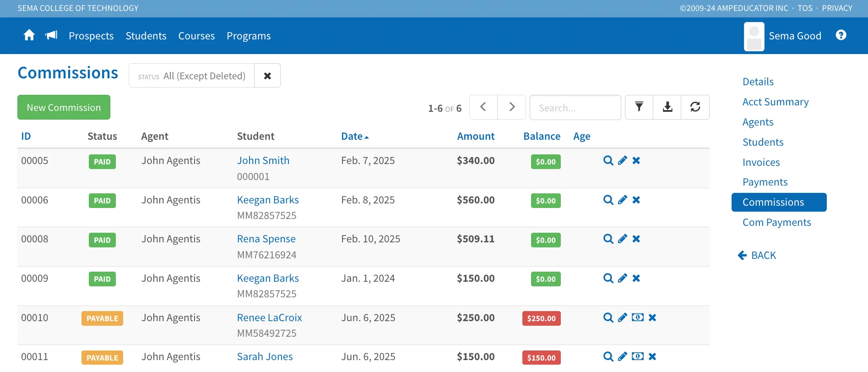
Task: Open the Programs menu
Action: pyautogui.click(x=249, y=36)
